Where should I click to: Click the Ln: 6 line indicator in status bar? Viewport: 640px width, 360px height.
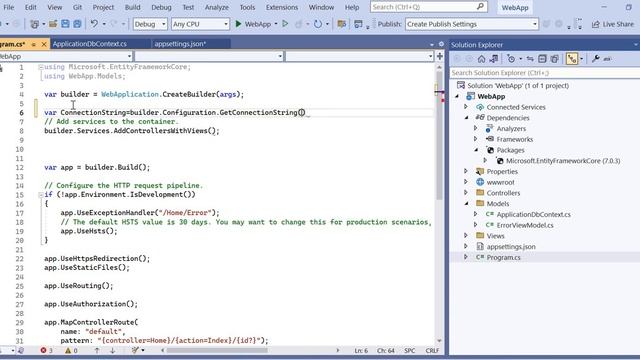coord(361,350)
